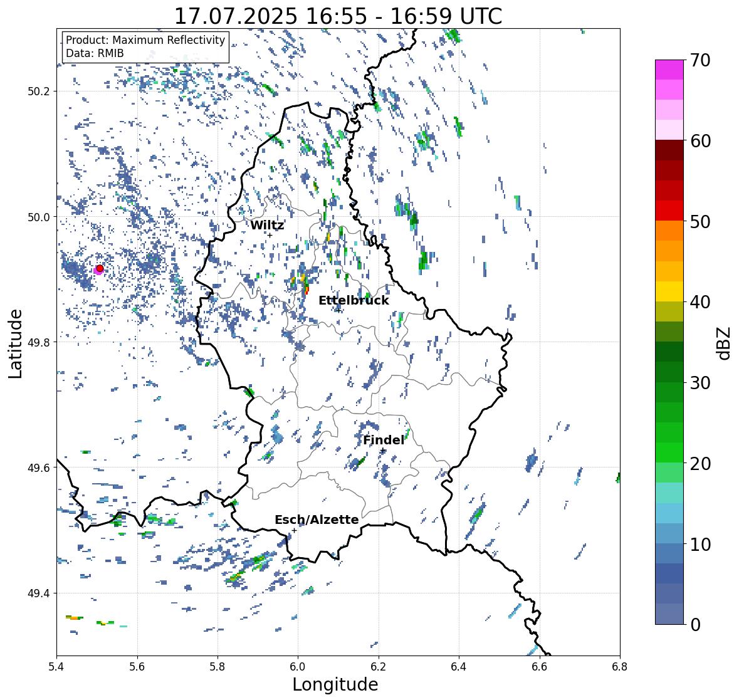Click the 49.6 latitude tick label
739x700 pixels.
[x=39, y=468]
